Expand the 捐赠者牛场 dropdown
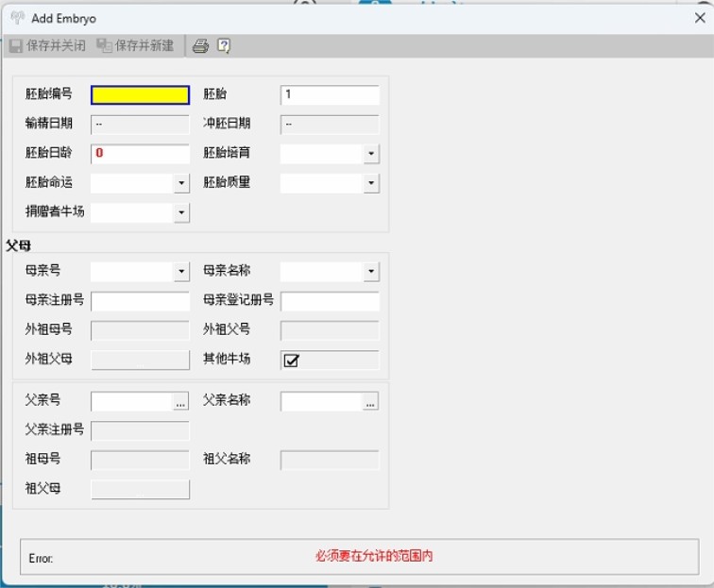 (181, 212)
